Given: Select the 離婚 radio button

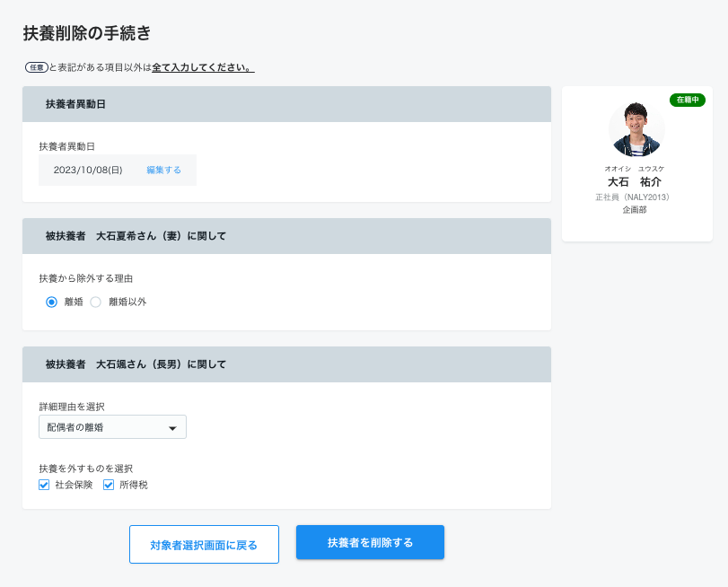Looking at the screenshot, I should [51, 302].
